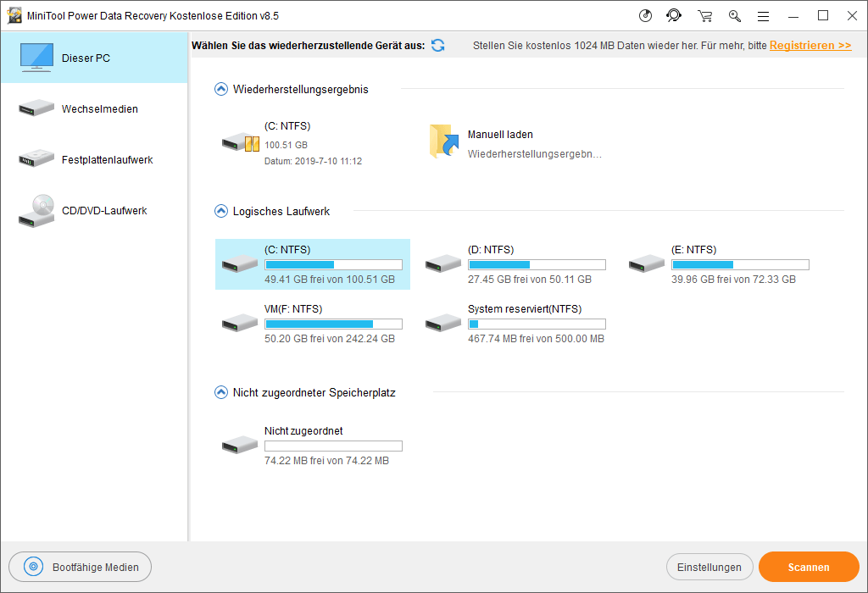Screen dimensions: 868x593
Task: Collapse the Logisches Laufwerk section
Action: [x=221, y=211]
